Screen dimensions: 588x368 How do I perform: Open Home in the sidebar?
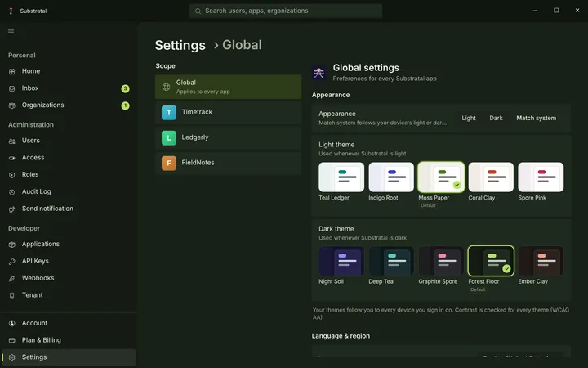(x=69, y=71)
